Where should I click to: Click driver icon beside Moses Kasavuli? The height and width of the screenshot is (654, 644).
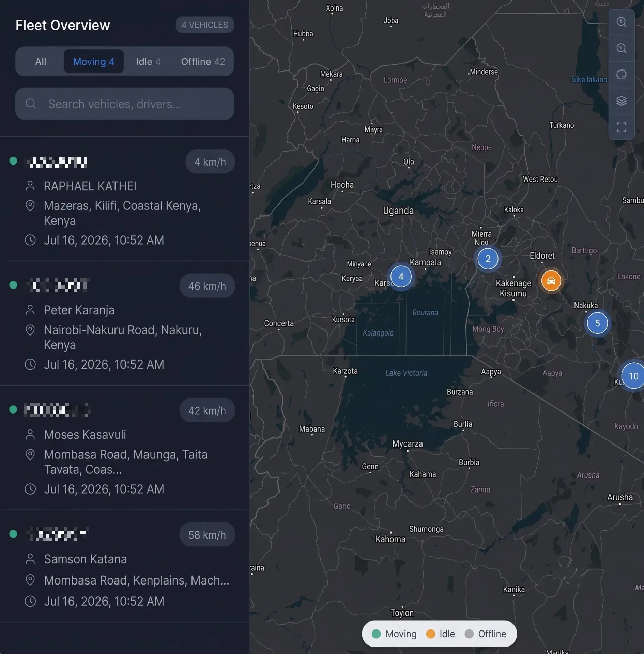tap(30, 434)
